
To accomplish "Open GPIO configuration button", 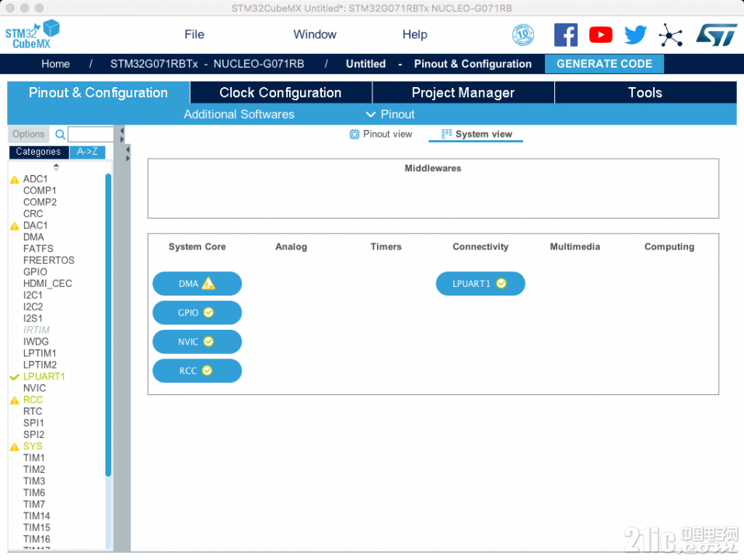I will coord(197,312).
